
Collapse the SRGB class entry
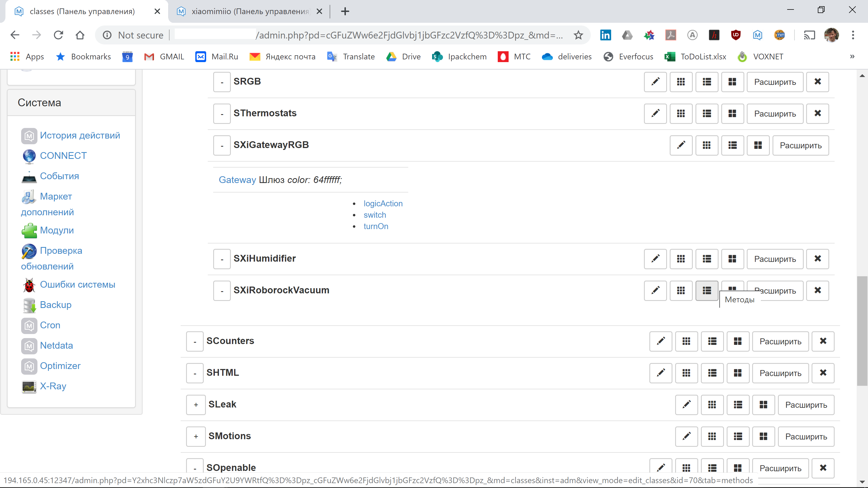click(x=222, y=82)
